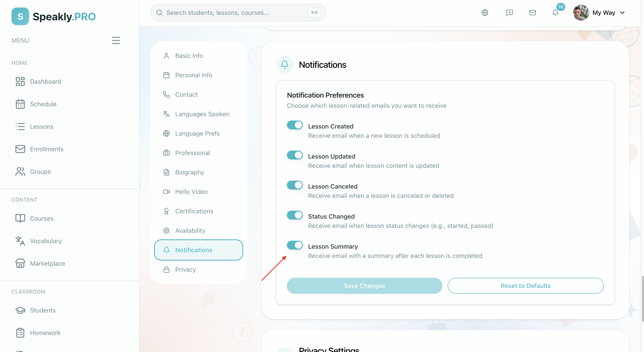Click the Vocabulary translate icon
This screenshot has height=352, width=644.
pyautogui.click(x=20, y=241)
